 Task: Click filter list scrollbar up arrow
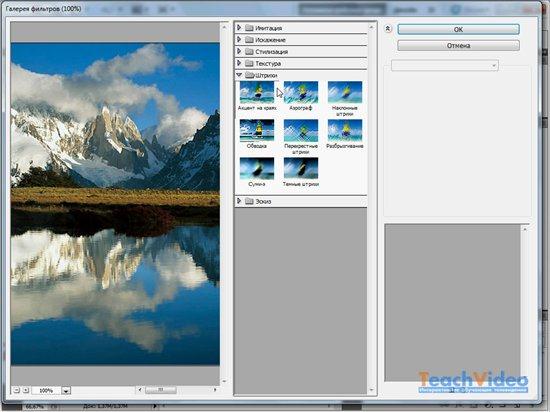(x=371, y=27)
